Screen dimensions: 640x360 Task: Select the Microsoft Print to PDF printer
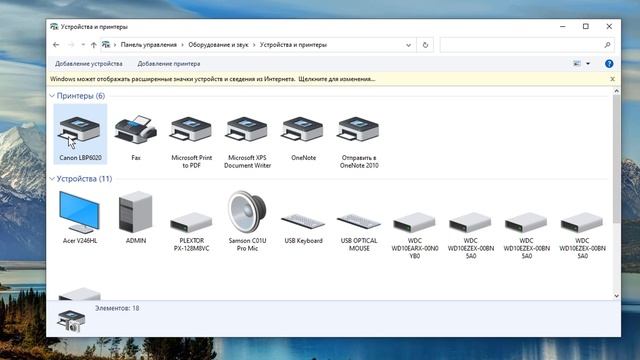pyautogui.click(x=191, y=129)
